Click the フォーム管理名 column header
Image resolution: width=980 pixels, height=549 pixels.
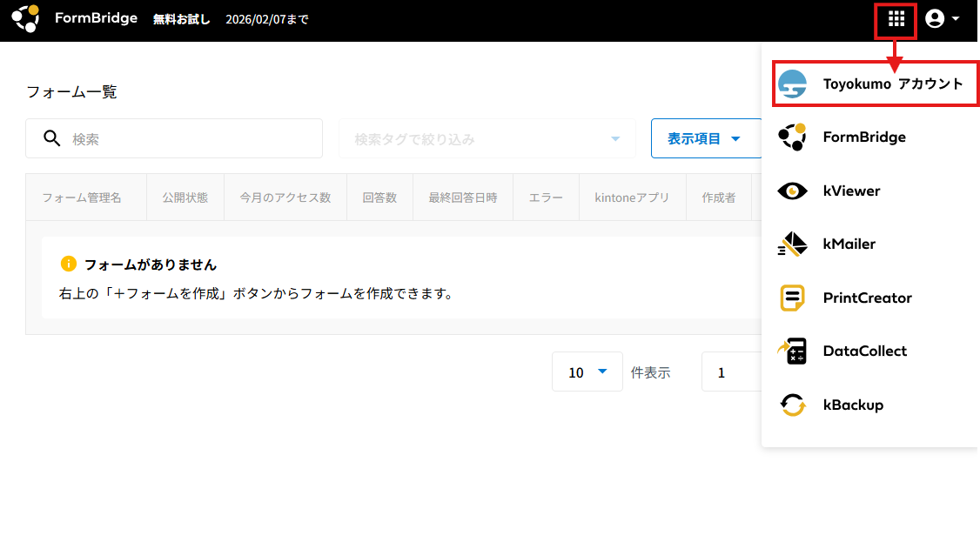82,198
